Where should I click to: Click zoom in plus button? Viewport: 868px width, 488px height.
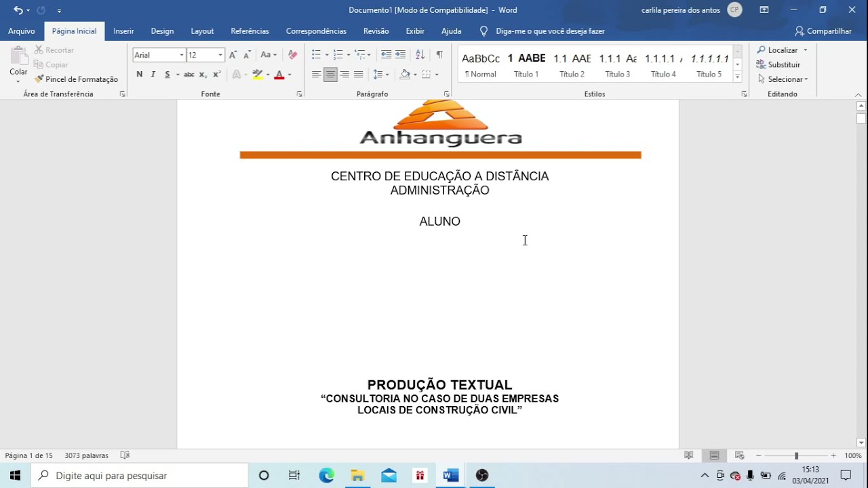[x=833, y=455]
